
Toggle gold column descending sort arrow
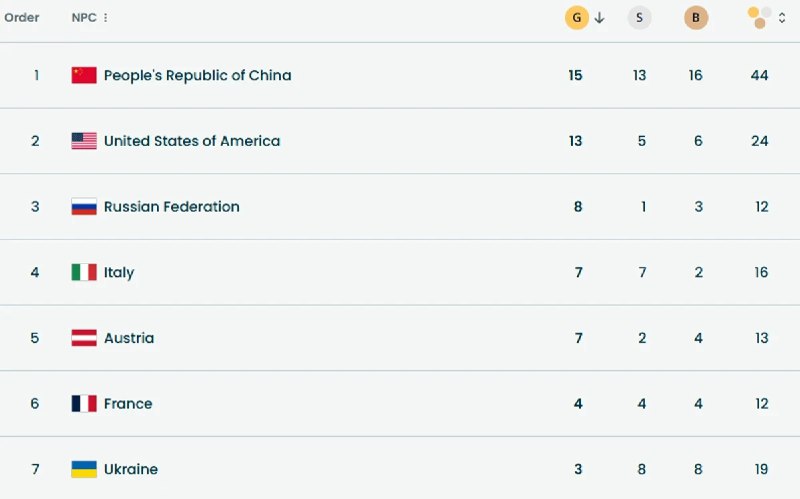[x=600, y=17]
